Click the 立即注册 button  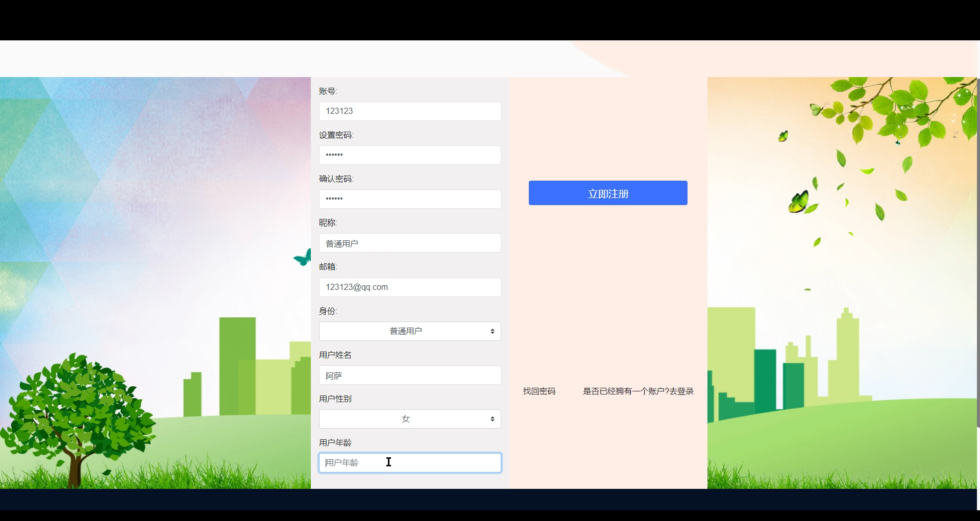608,193
